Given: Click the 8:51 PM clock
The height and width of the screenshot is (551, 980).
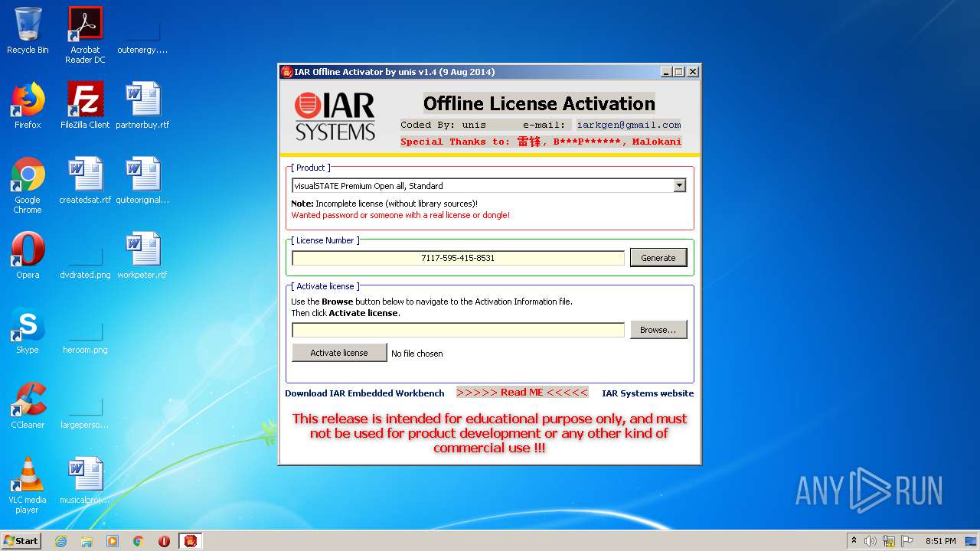Looking at the screenshot, I should coord(940,541).
